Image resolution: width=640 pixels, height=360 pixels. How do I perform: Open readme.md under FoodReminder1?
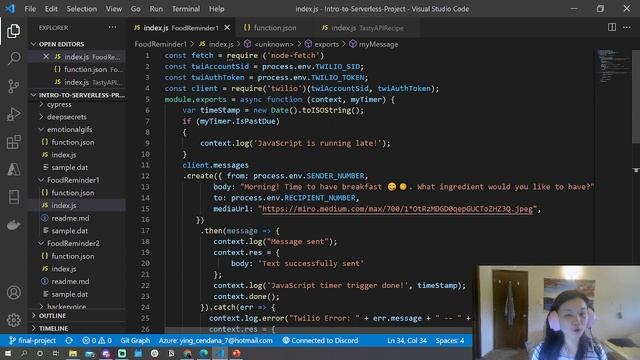70,218
